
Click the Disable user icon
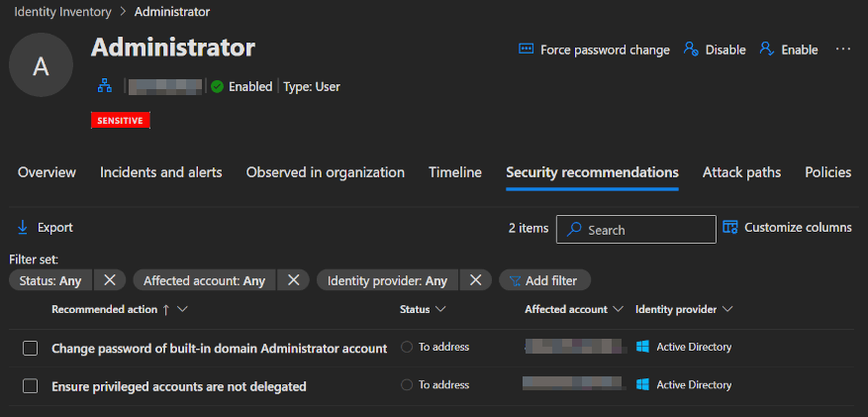692,50
